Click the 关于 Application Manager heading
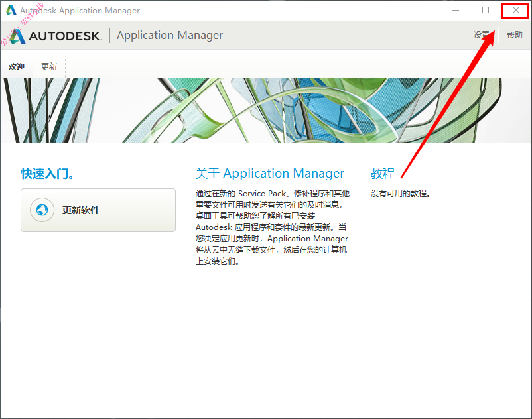 (270, 174)
